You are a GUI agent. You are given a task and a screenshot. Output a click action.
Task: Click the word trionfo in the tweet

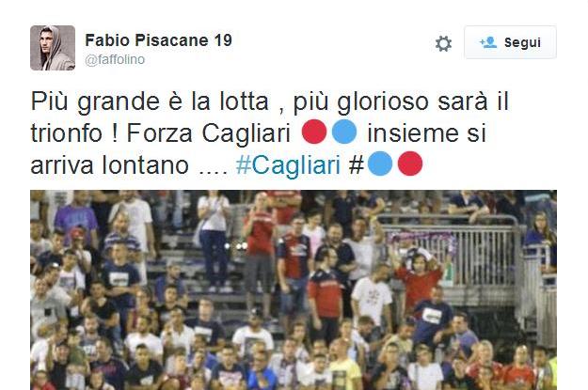pos(67,133)
